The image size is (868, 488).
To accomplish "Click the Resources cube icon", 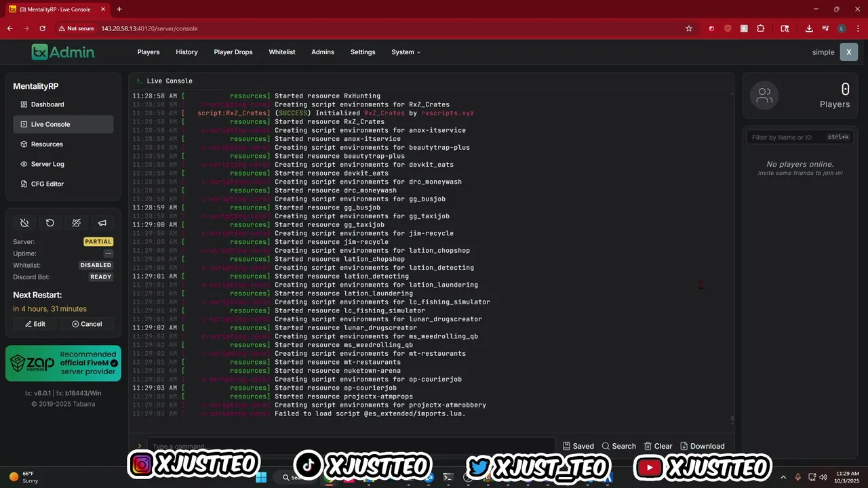I will click(24, 144).
